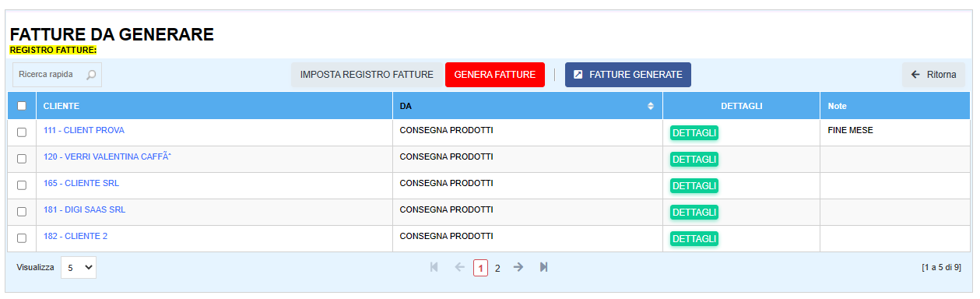Viewport: 980px width, 299px height.
Task: Click the Ritorna back button
Action: pyautogui.click(x=933, y=75)
